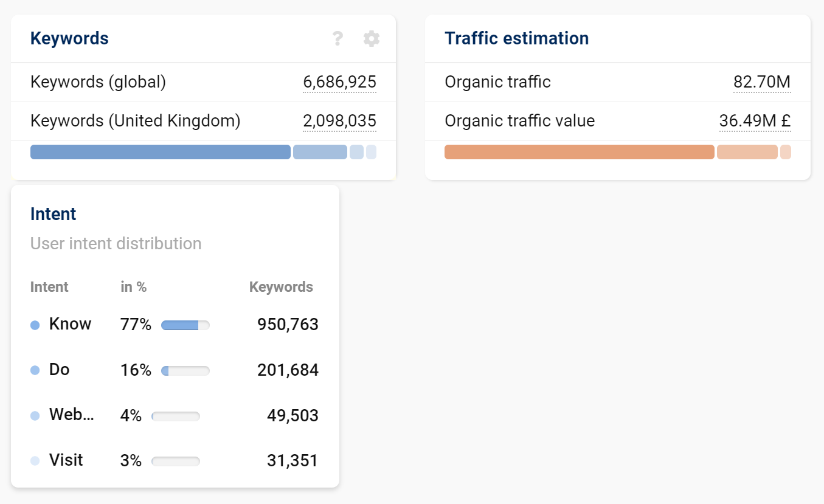824x504 pixels.
Task: Select the Visit intent row label
Action: (x=66, y=460)
